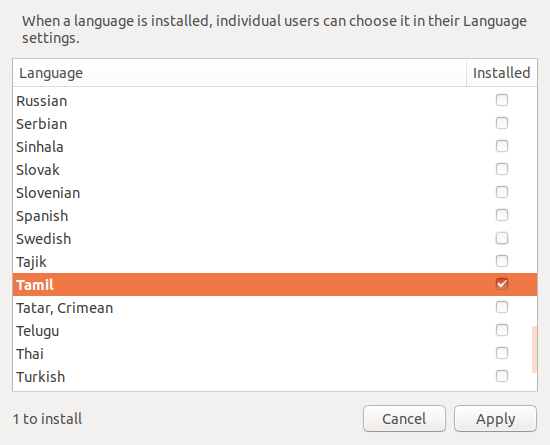Tick the Tajik checkbox
Image resolution: width=550 pixels, height=445 pixels.
(502, 261)
